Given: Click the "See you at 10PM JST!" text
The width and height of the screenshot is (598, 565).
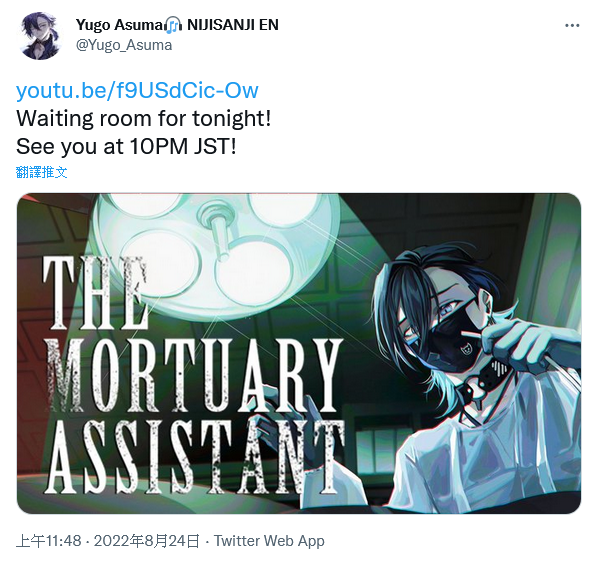Looking at the screenshot, I should click(x=126, y=146).
